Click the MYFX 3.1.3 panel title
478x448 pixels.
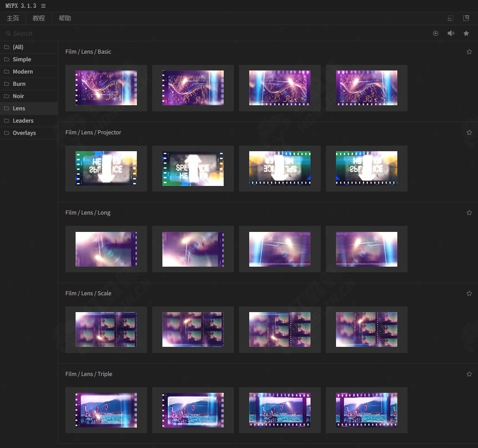click(21, 6)
